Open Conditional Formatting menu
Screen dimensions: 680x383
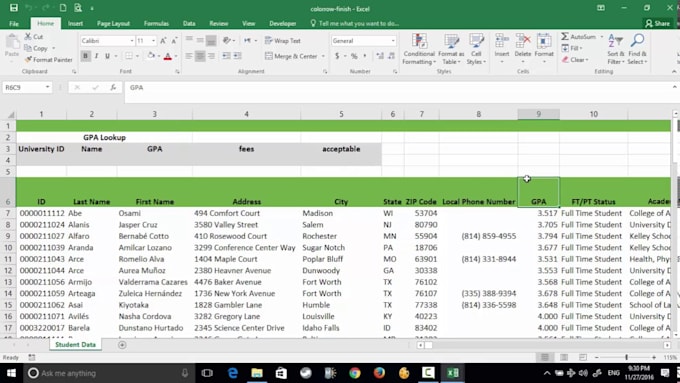point(418,49)
